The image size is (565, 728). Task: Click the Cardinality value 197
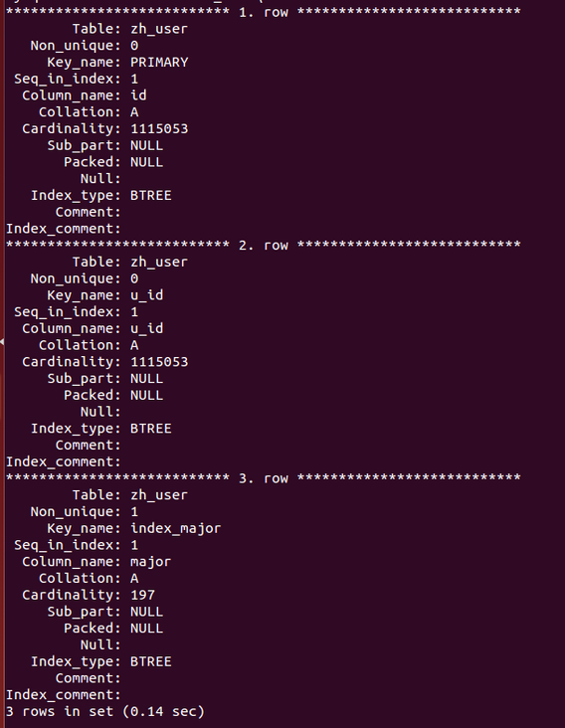(x=142, y=595)
